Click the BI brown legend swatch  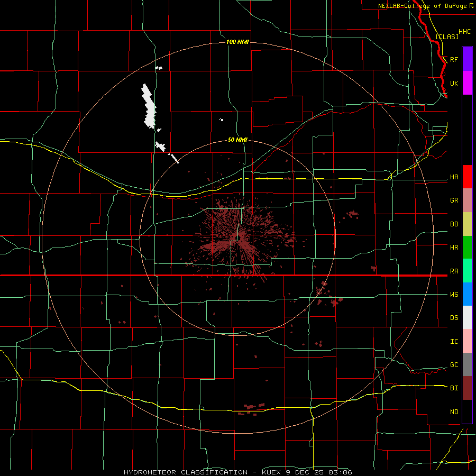pyautogui.click(x=467, y=388)
